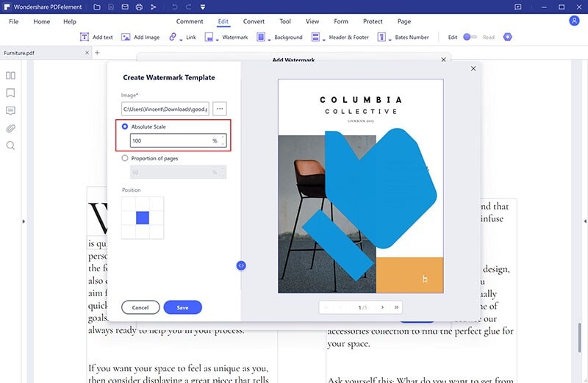Open the search magnifier panel icon
This screenshot has height=383, width=588.
10,146
